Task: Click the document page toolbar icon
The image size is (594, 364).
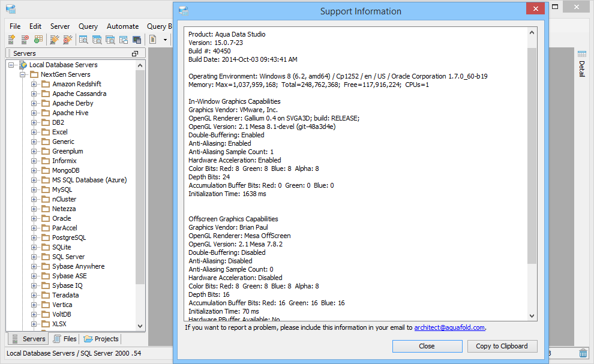Action: pyautogui.click(x=152, y=40)
